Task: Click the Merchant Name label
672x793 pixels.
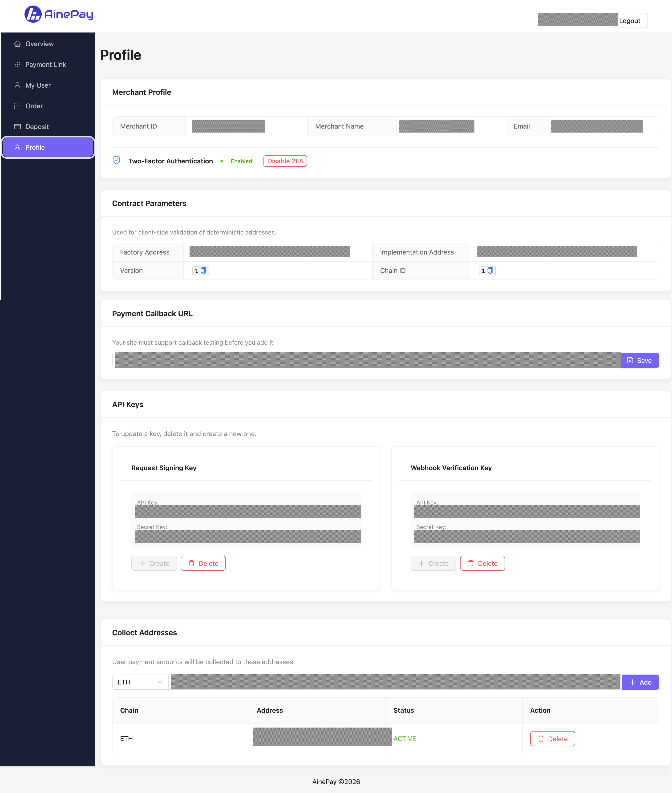Action: coord(339,126)
